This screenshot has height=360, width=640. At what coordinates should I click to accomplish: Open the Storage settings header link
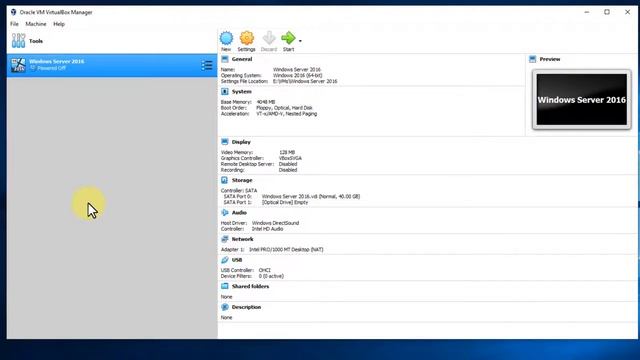pos(242,180)
